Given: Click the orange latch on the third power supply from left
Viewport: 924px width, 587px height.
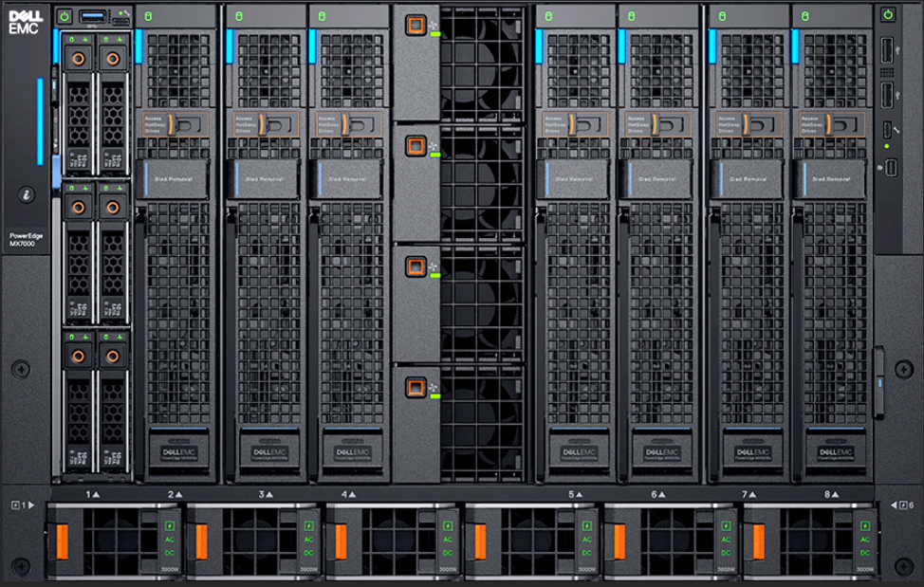Looking at the screenshot, I should [341, 541].
